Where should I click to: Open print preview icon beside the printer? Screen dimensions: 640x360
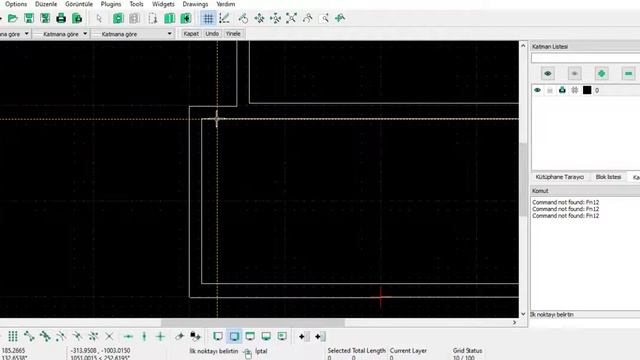click(77, 18)
